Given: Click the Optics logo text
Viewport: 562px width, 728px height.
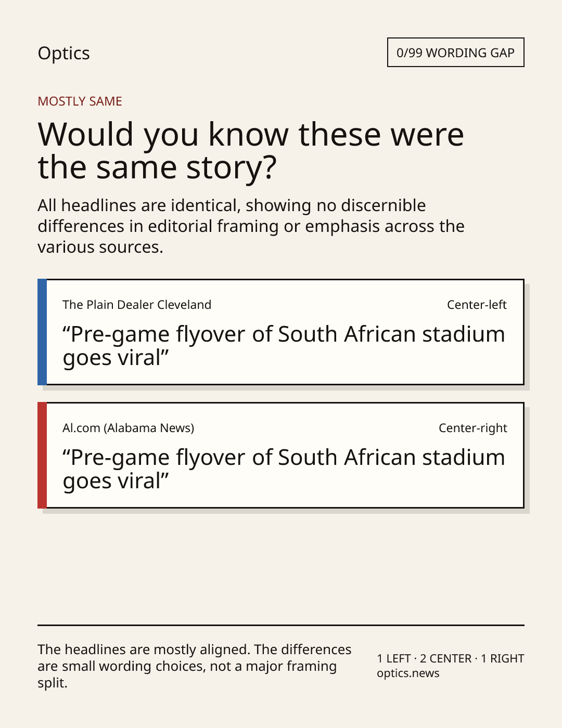Looking at the screenshot, I should (x=63, y=53).
